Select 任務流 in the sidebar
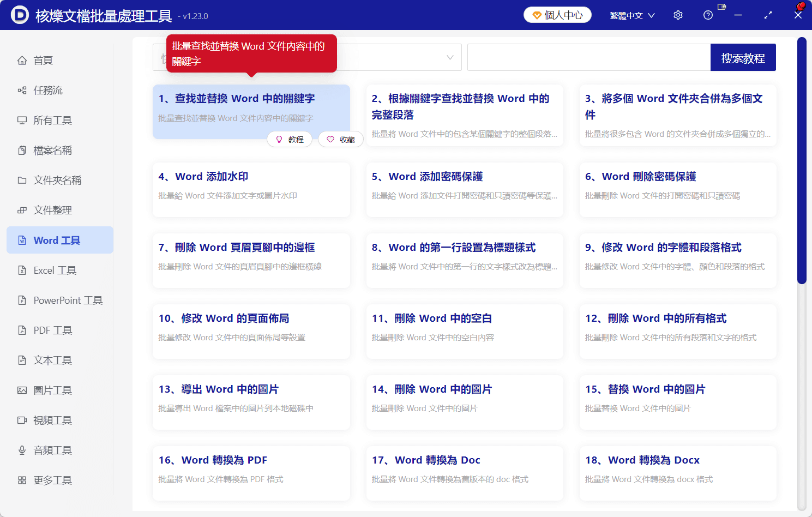 tap(60, 91)
